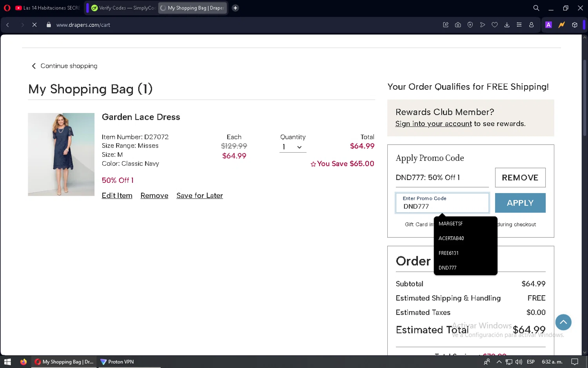This screenshot has width=588, height=368.
Task: Open the profile account icon
Action: 532,25
